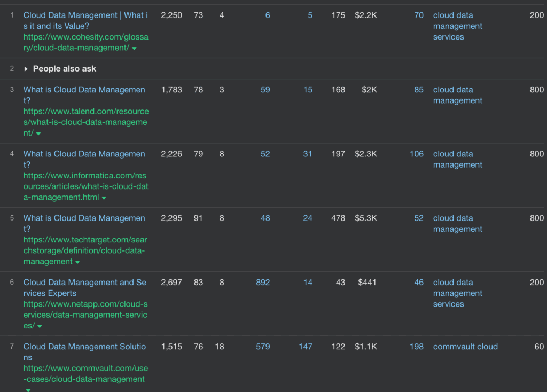Screen dimensions: 547x392
Task: Click keywords count 198 in commvault row
Action: point(417,346)
